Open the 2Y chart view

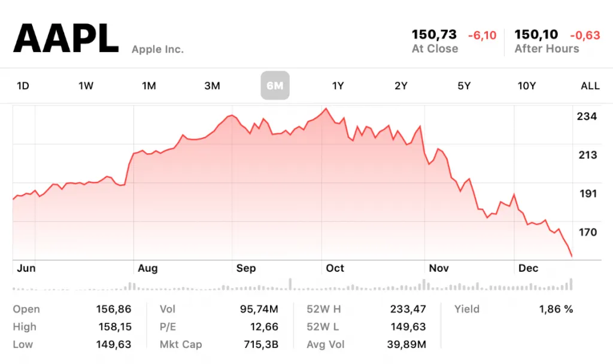[401, 86]
